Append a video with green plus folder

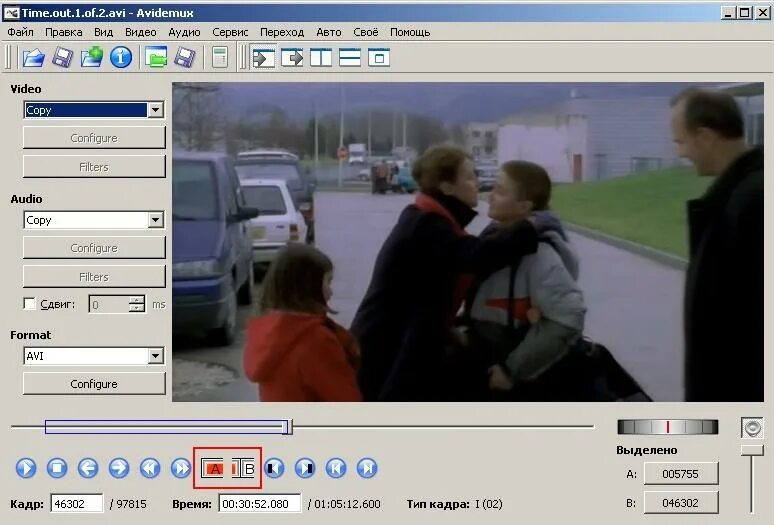92,57
